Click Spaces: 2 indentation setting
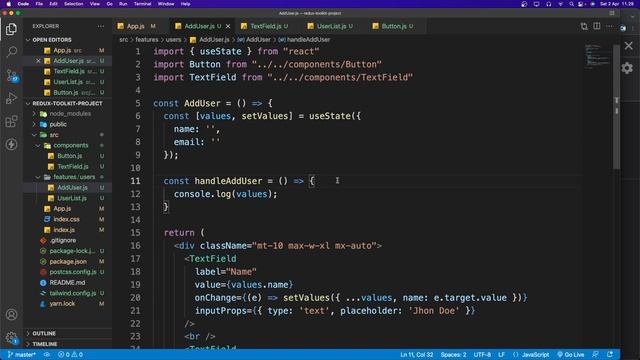The height and width of the screenshot is (360, 640). pos(453,355)
